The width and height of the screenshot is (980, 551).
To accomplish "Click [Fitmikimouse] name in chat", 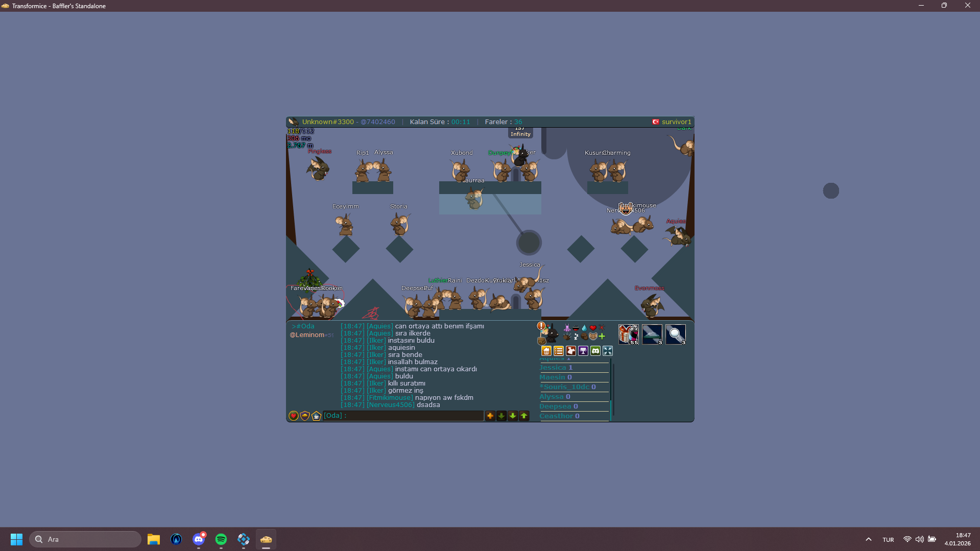I will tap(390, 398).
